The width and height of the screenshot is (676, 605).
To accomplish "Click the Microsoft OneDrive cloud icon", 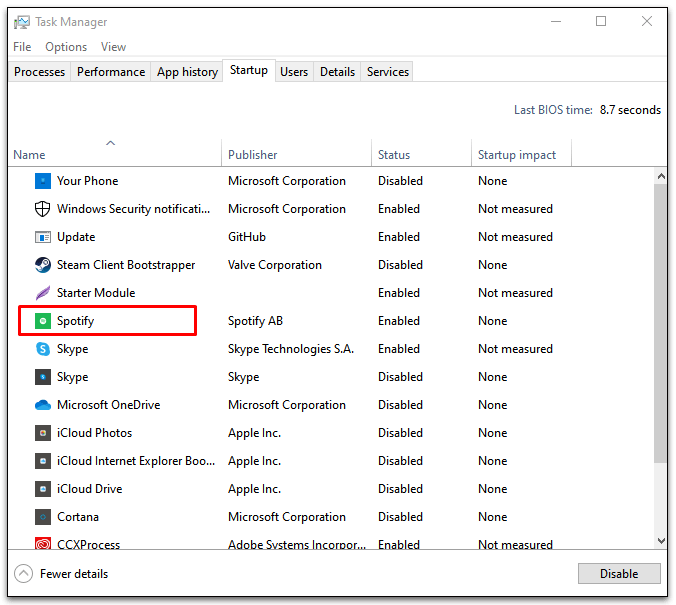I will 43,405.
